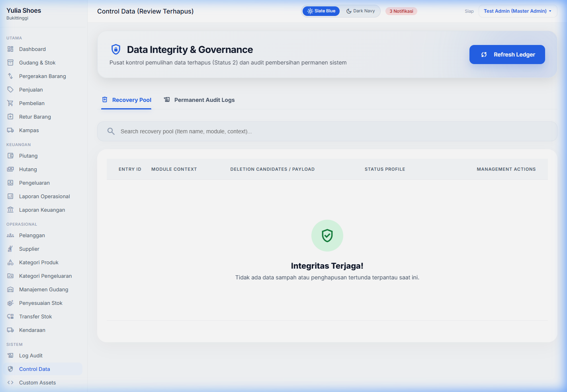Click the Pengeluaran icon
The width and height of the screenshot is (567, 392).
[x=10, y=183]
